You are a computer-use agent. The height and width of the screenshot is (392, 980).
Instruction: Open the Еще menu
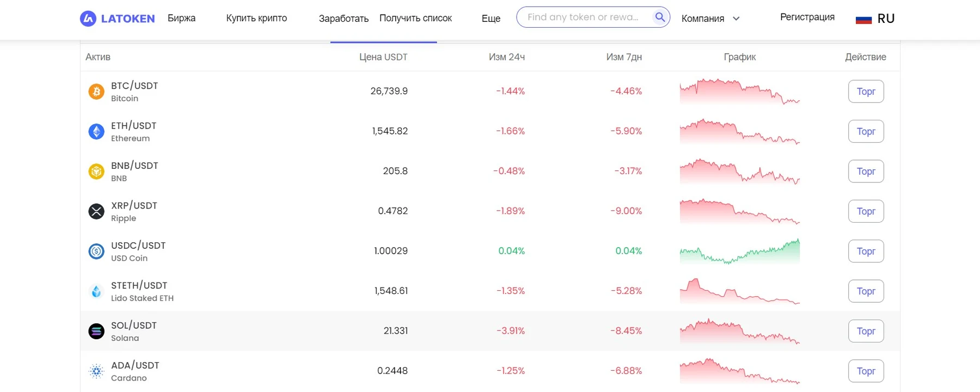(491, 19)
